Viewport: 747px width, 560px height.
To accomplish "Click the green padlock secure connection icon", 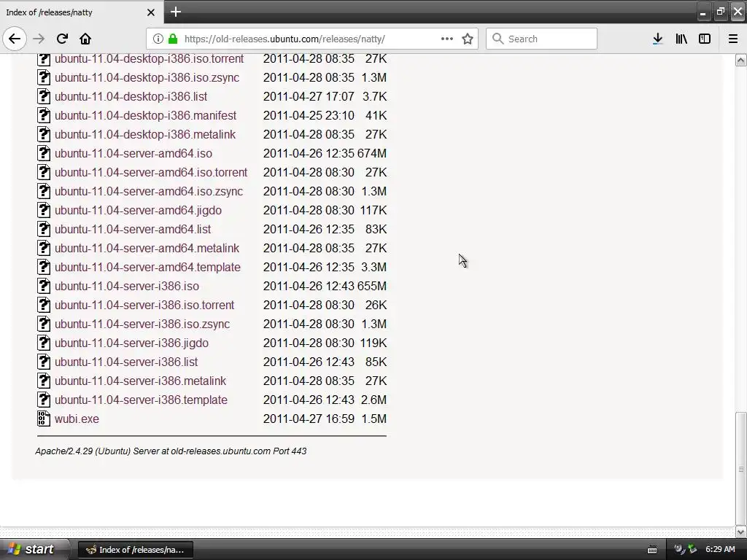I will tap(173, 39).
